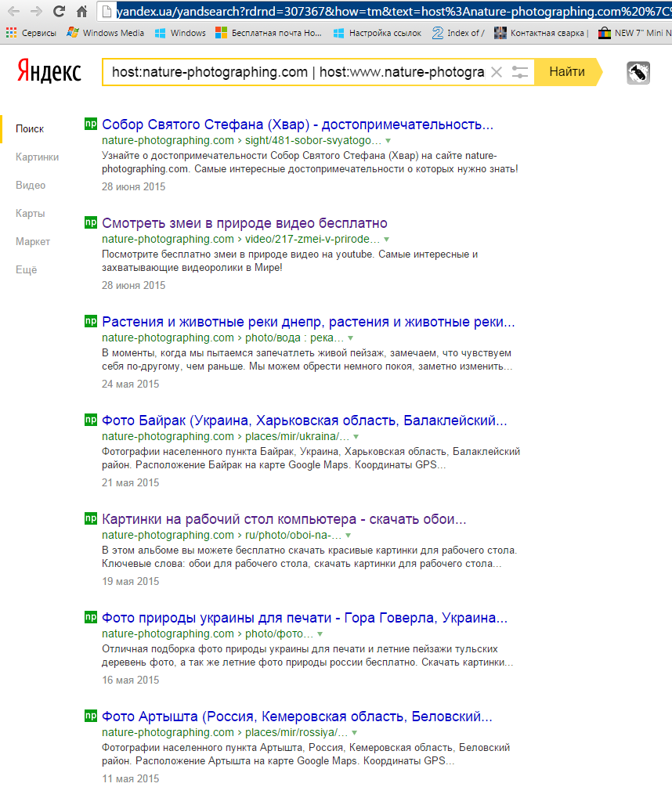Expand dropdown arrow next to sight/481-sobor URL
Viewport: 672px width, 787px height.
(388, 141)
